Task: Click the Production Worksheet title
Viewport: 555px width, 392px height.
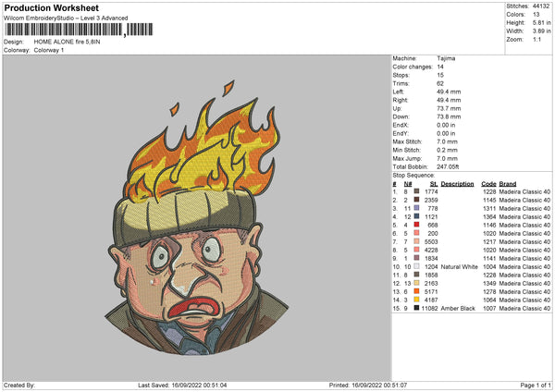Action: (51, 7)
